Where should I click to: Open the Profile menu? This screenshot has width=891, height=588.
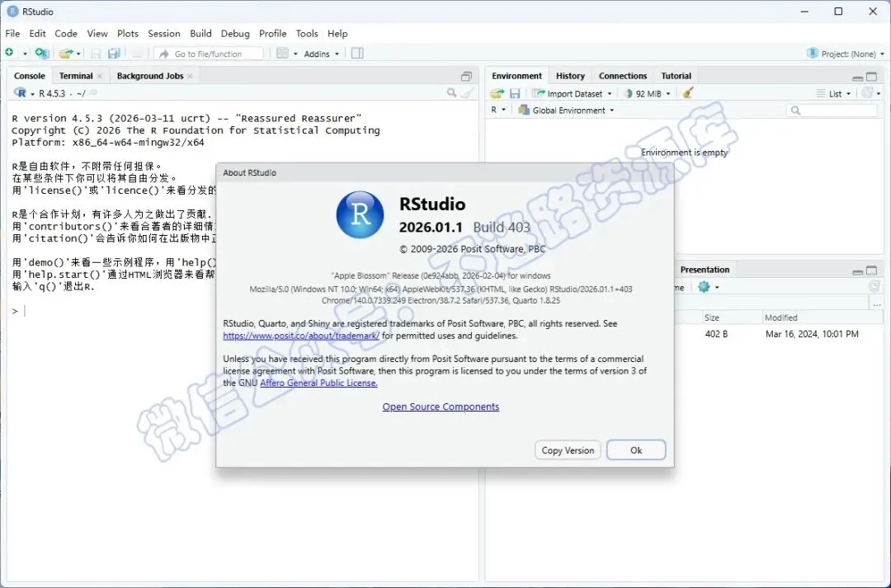click(273, 34)
